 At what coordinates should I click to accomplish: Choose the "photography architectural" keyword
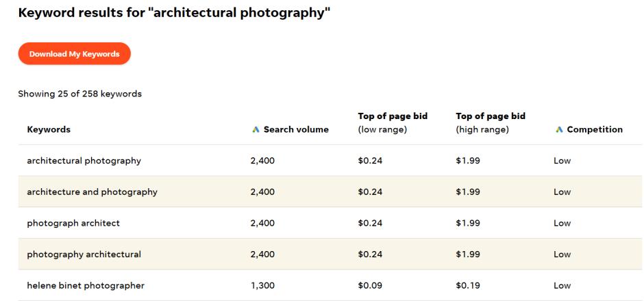coord(84,254)
